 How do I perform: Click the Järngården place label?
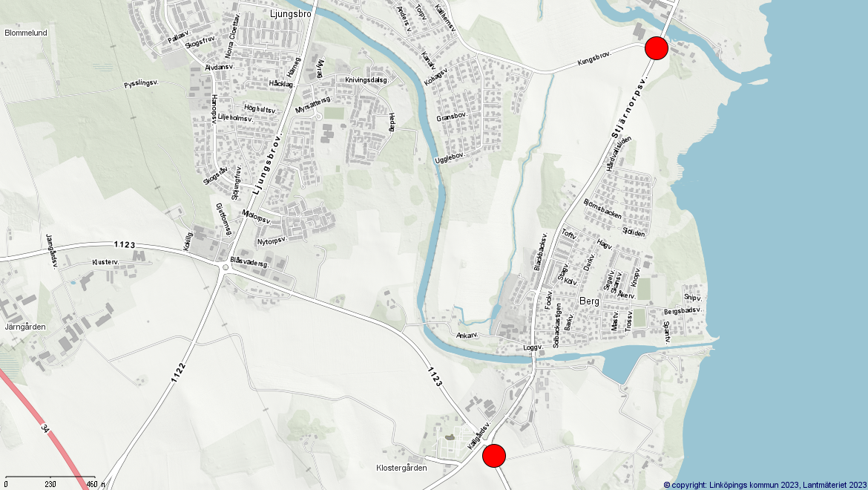(x=25, y=327)
